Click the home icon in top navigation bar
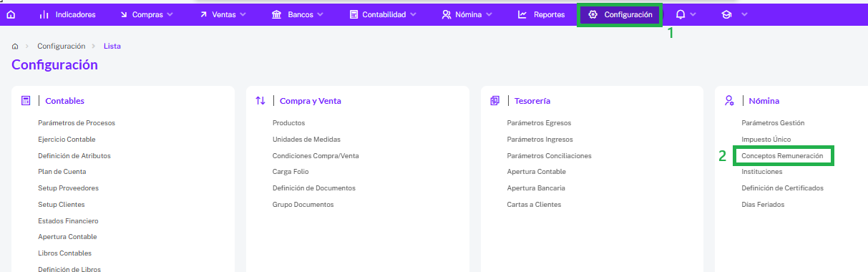Image resolution: width=868 pixels, height=272 pixels. click(x=11, y=14)
